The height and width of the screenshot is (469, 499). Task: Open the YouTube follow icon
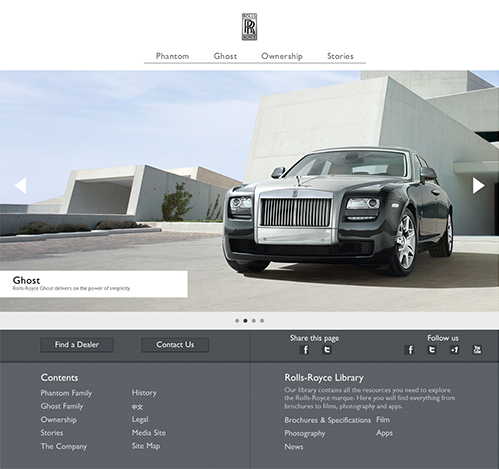point(477,349)
